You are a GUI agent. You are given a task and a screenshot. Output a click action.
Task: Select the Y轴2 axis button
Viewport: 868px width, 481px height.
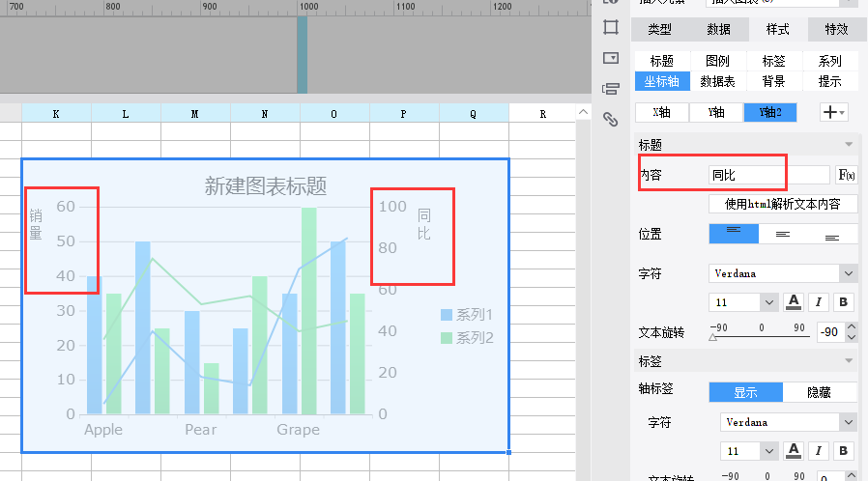pos(770,112)
